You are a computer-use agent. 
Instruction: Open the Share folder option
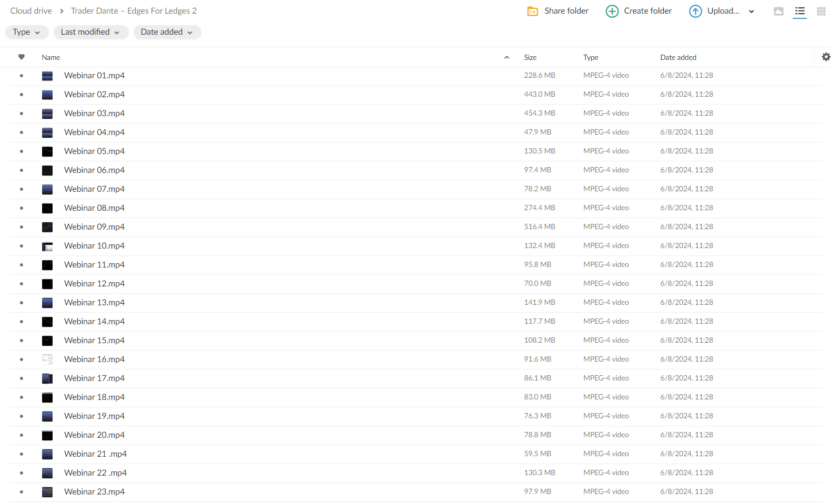[x=558, y=11]
